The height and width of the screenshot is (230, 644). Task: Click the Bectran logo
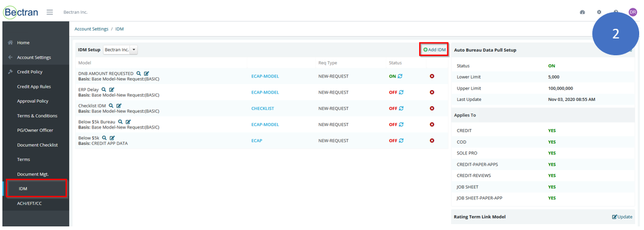click(20, 12)
